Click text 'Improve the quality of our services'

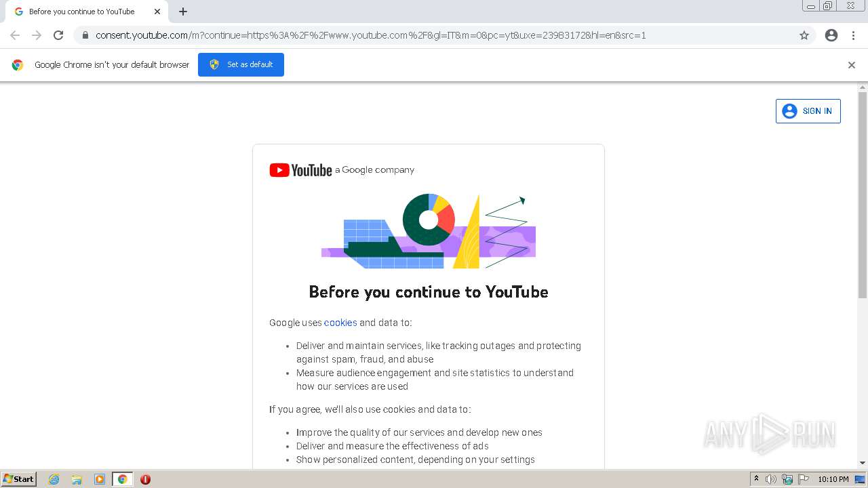[x=370, y=432]
